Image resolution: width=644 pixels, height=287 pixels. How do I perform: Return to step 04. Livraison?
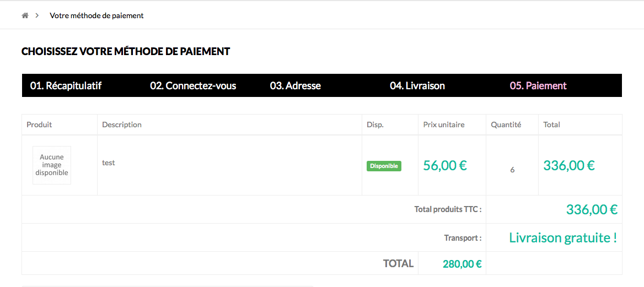tap(417, 86)
